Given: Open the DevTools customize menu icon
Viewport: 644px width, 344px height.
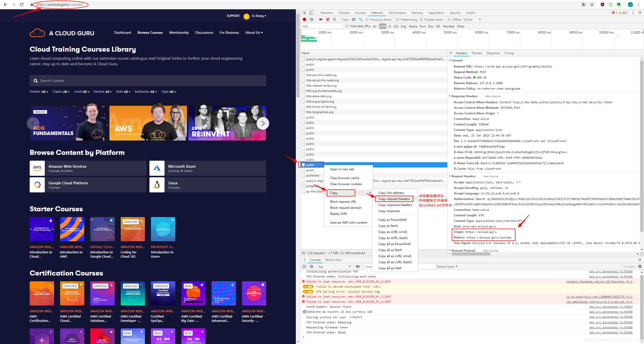Looking at the screenshot, I should click(x=633, y=13).
